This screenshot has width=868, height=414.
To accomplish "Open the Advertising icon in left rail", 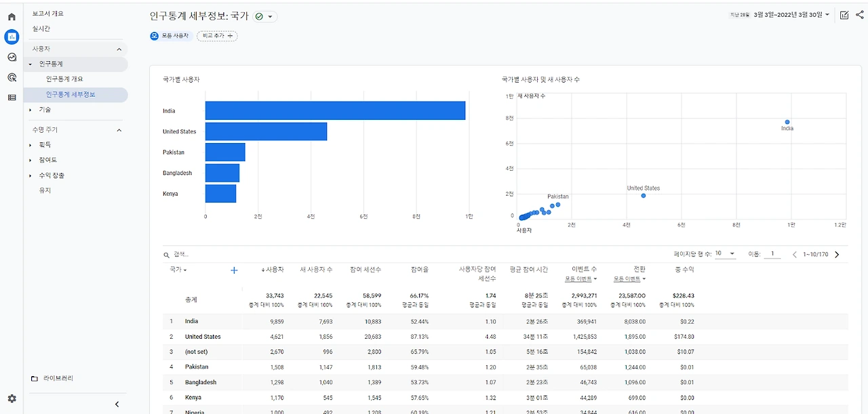I will [x=12, y=77].
